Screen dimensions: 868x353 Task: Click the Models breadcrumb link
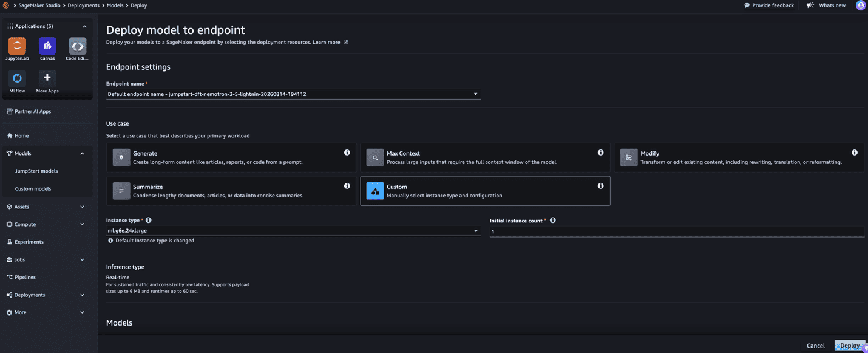click(115, 5)
